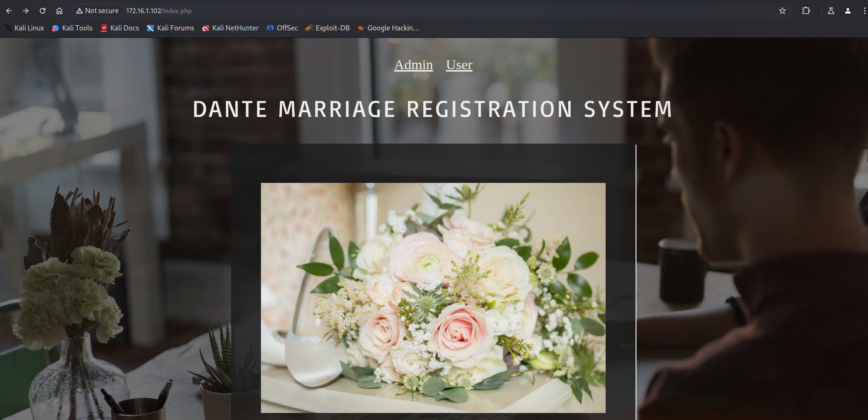Open the extensions puzzle icon
The width and height of the screenshot is (868, 420).
coord(806,11)
